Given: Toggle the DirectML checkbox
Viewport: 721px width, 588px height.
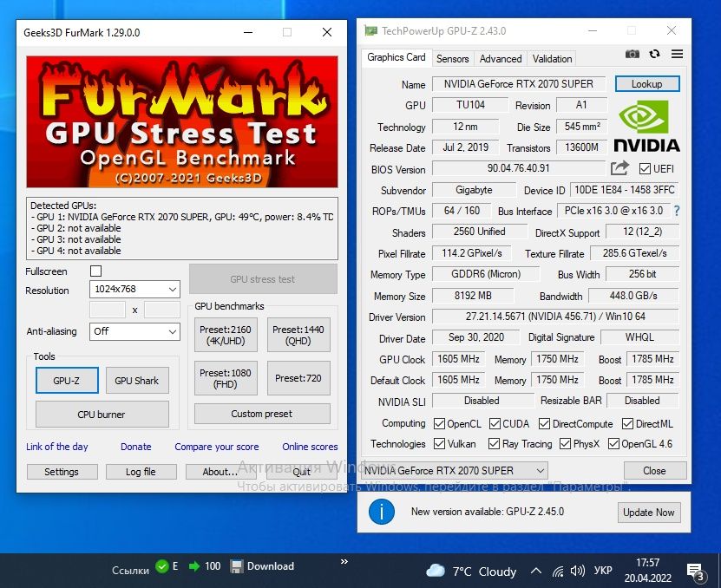Looking at the screenshot, I should 627,423.
